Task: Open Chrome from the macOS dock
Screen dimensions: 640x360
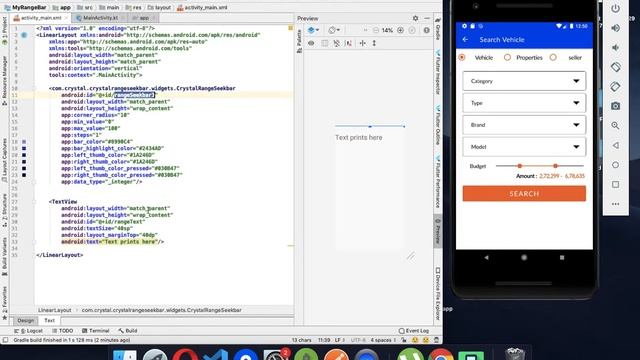Action: pos(440,354)
